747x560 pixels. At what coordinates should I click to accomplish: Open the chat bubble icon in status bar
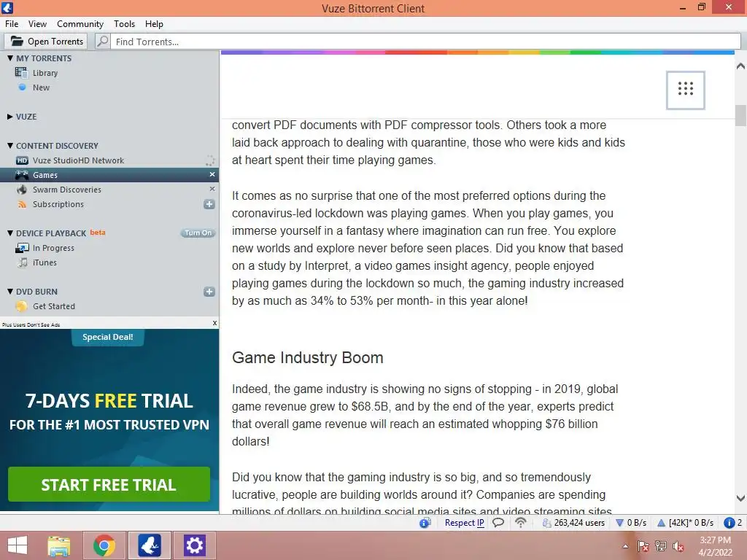coord(498,523)
